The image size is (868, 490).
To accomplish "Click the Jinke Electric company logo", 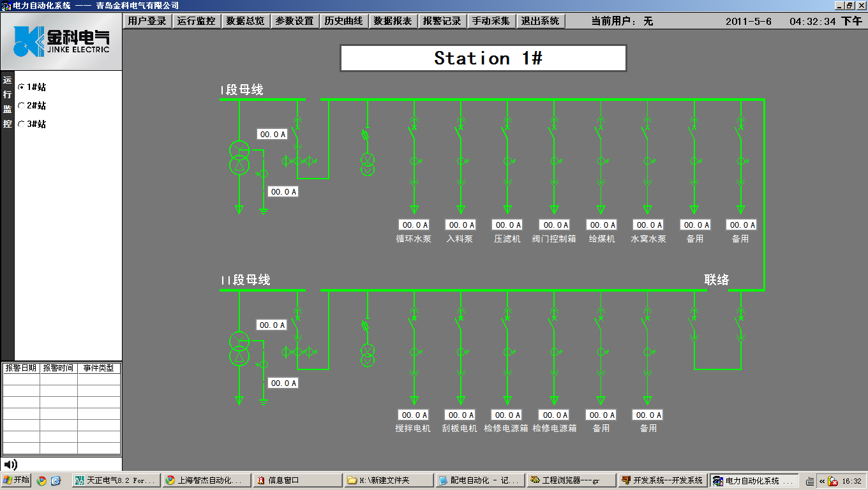I will (61, 41).
